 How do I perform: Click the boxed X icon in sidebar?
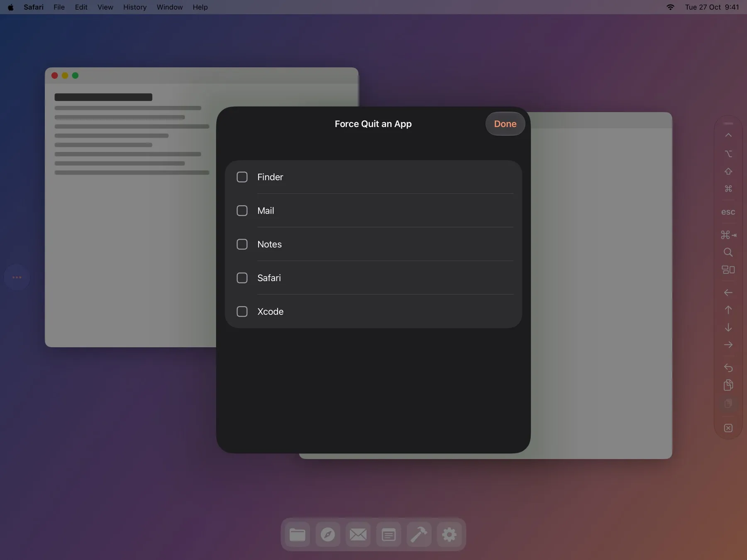pyautogui.click(x=728, y=428)
